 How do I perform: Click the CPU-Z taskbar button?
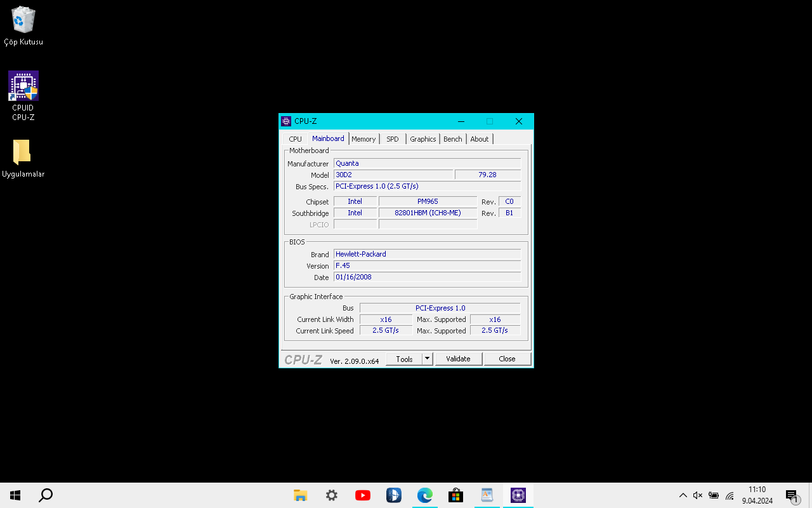click(x=518, y=495)
